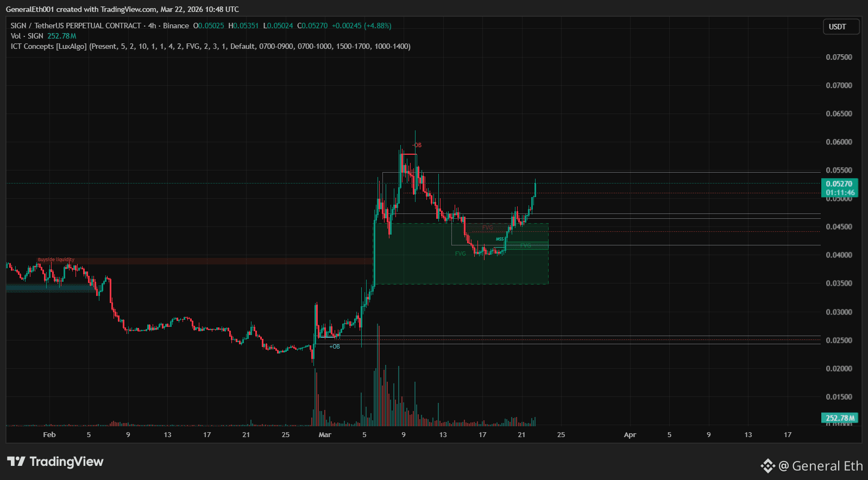Viewport: 868px width, 480px height.
Task: Click the green 0.05270 current price tag
Action: (x=839, y=184)
